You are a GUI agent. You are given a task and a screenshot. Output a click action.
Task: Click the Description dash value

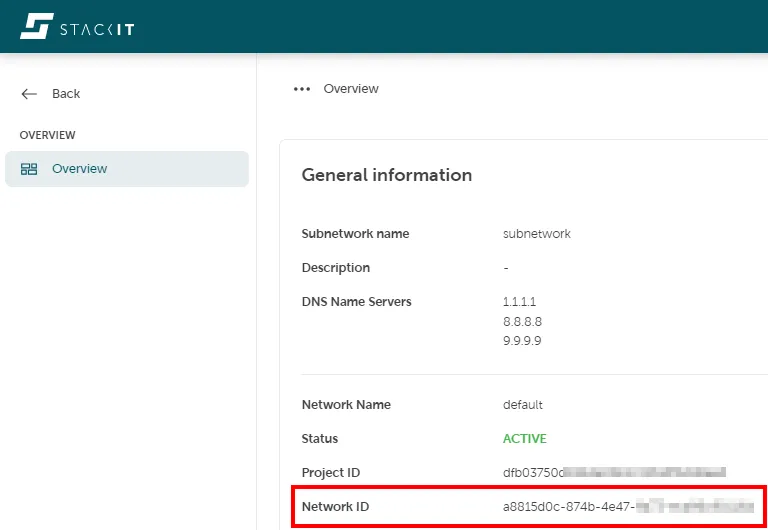506,268
